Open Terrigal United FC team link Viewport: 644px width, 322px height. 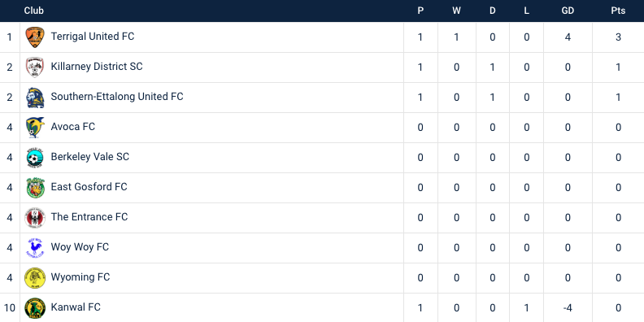93,37
